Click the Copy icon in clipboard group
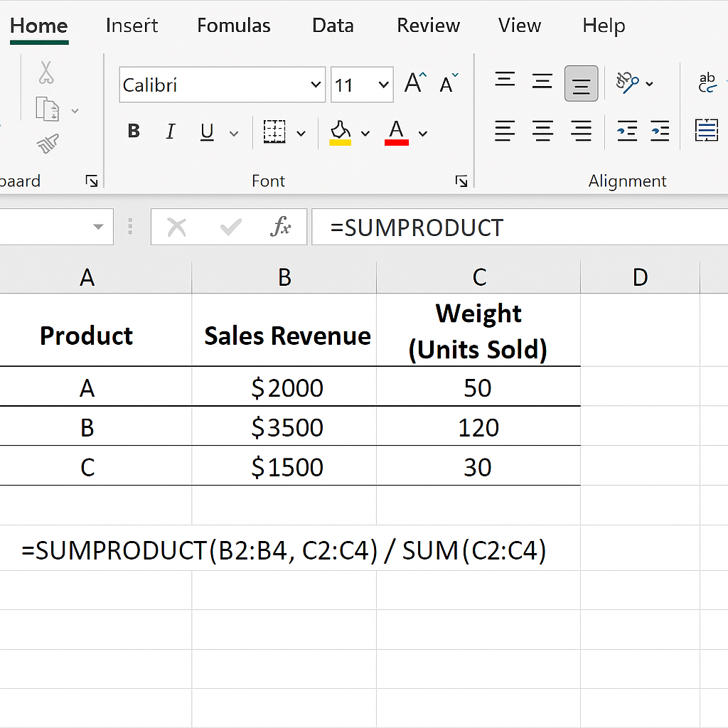Image resolution: width=728 pixels, height=728 pixels. [x=48, y=109]
